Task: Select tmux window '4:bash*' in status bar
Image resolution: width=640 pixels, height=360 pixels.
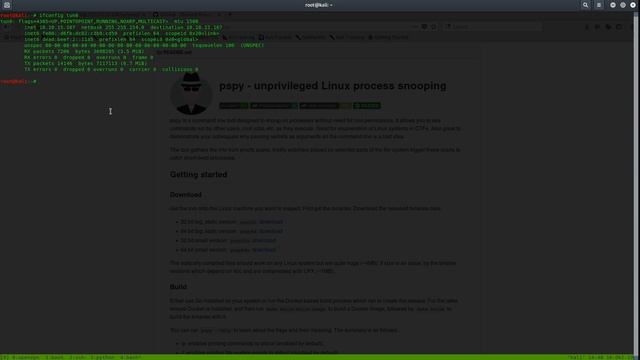Action: pos(131,358)
